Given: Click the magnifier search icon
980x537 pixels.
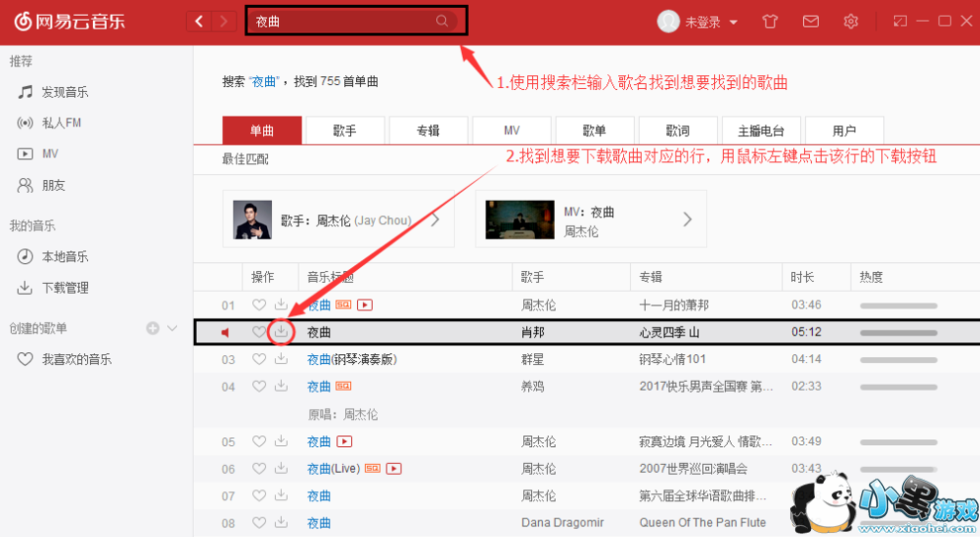Looking at the screenshot, I should coord(442,21).
